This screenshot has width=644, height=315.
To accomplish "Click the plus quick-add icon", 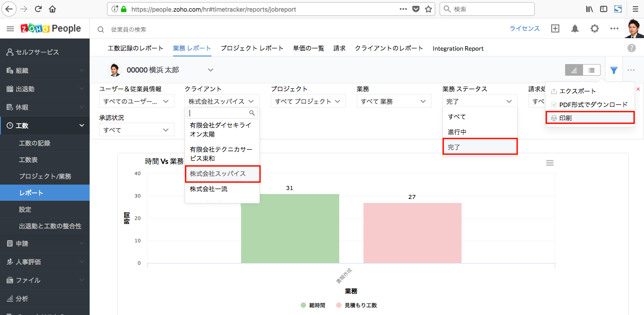I will click(555, 29).
